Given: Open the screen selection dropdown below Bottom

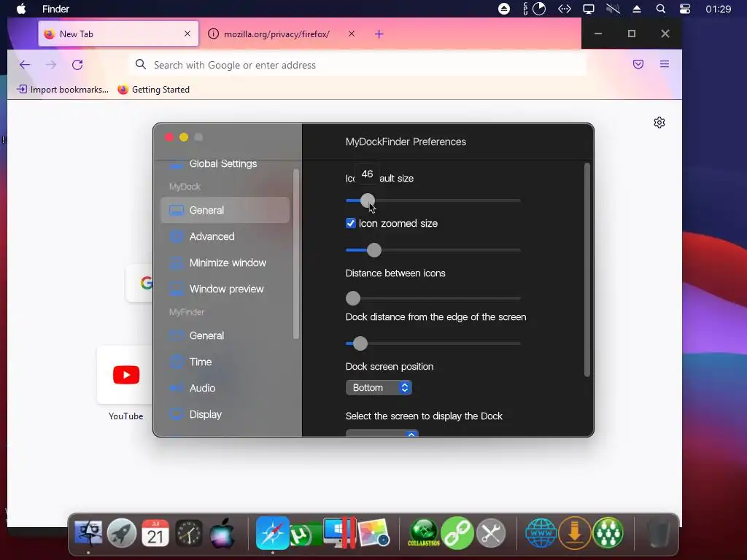Looking at the screenshot, I should tap(382, 433).
